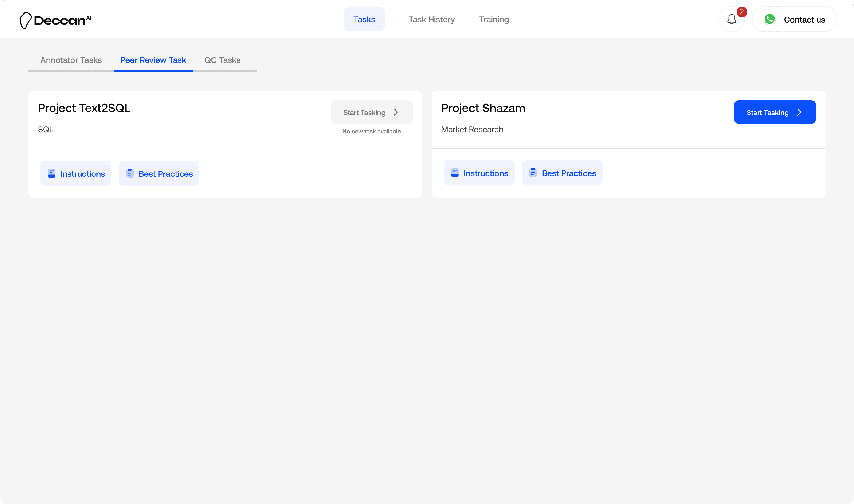Click the WhatsApp icon in Contact us

point(769,19)
